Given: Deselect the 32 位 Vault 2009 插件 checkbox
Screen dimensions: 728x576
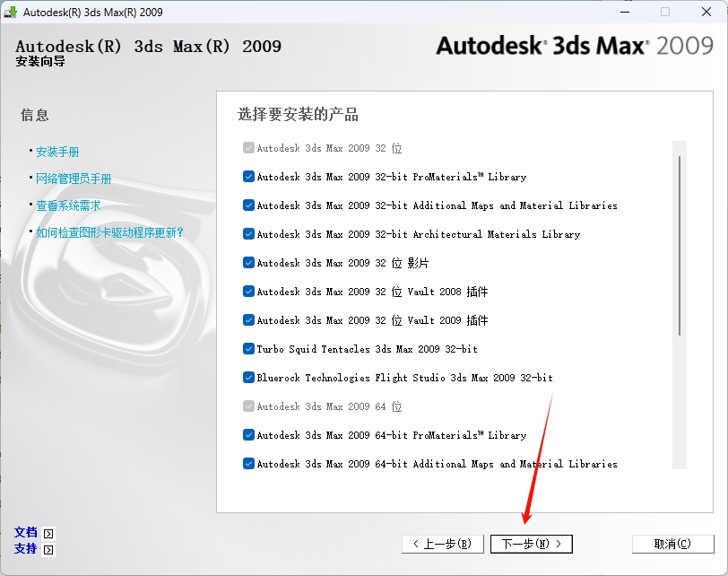Looking at the screenshot, I should (x=248, y=320).
